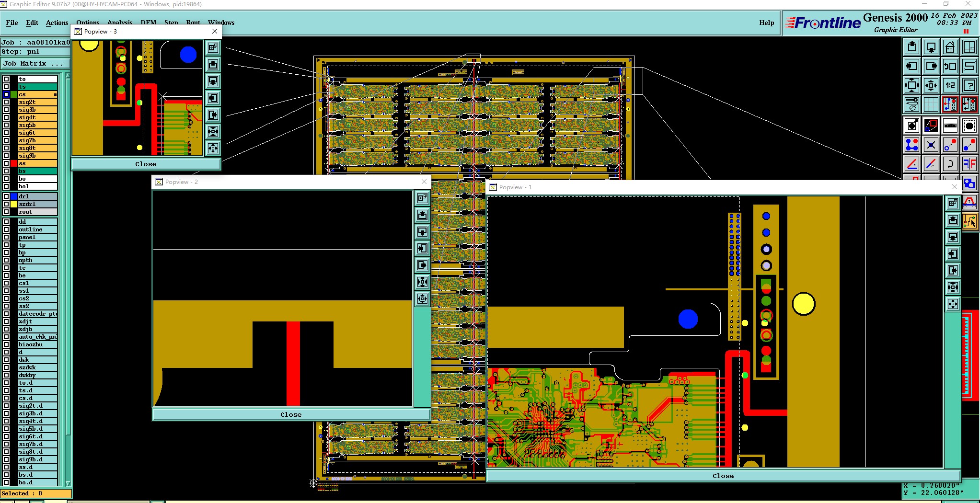Click the circular arrow rotate icon
980x503 pixels.
(950, 164)
